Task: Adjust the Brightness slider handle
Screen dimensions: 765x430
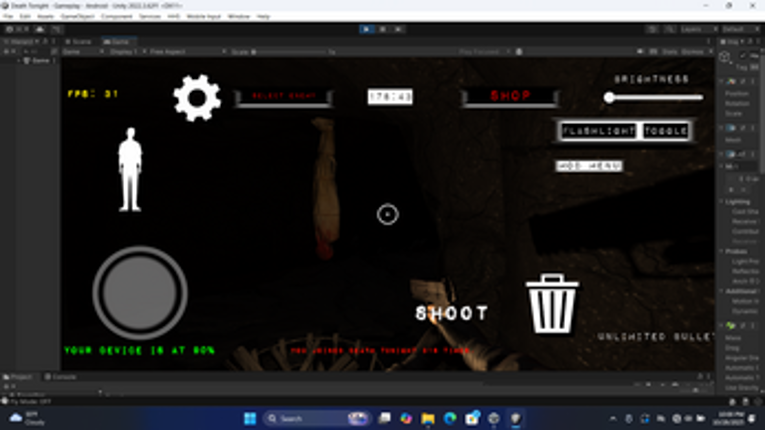Action: [x=609, y=98]
